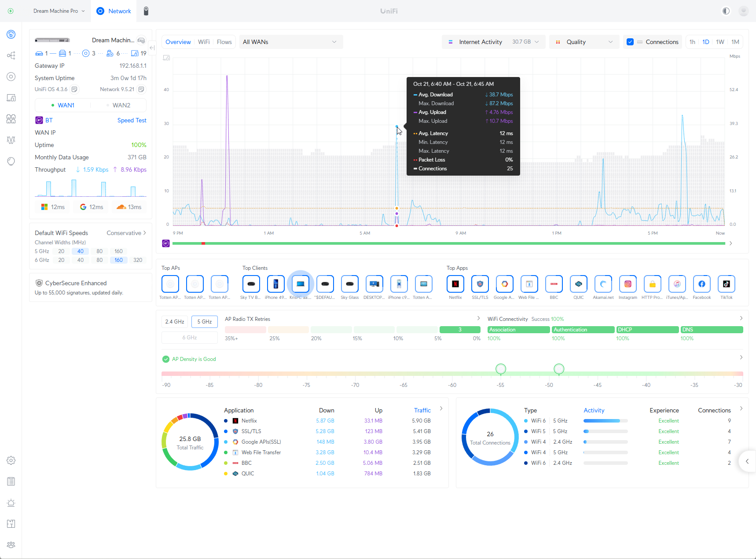The height and width of the screenshot is (559, 756).
Task: Switch to the 2.4 GHz radio band
Action: 174,321
